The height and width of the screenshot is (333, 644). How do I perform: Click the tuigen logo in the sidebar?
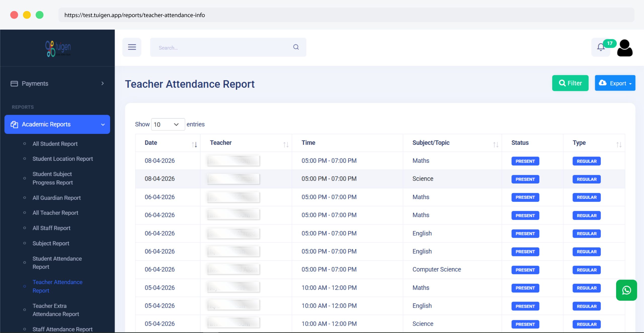(x=57, y=48)
